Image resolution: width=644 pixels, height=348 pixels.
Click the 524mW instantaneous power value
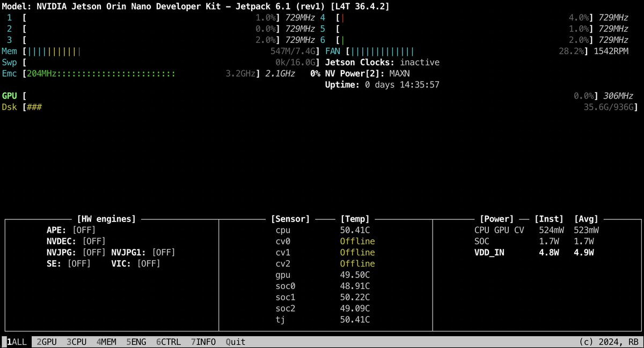[x=552, y=230]
